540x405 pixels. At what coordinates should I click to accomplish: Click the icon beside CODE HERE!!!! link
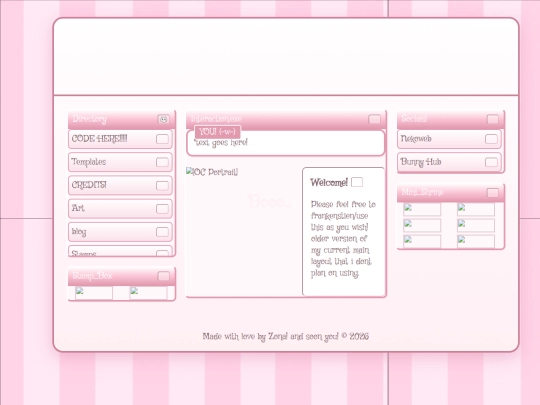tap(162, 139)
